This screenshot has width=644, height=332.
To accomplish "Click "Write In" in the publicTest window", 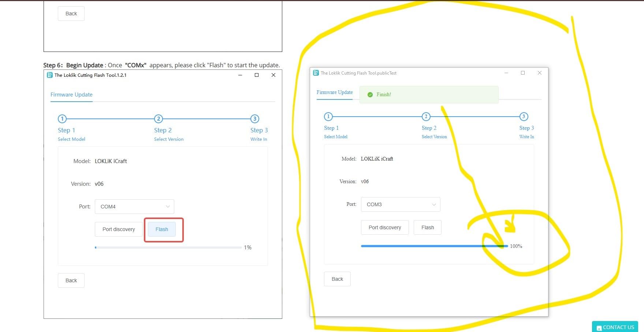I will [526, 137].
